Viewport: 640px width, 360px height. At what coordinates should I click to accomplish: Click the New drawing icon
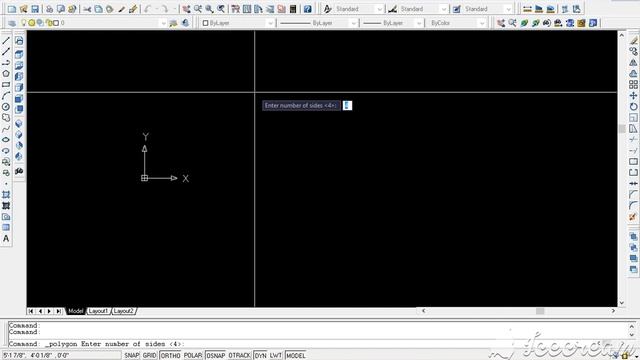click(x=12, y=9)
